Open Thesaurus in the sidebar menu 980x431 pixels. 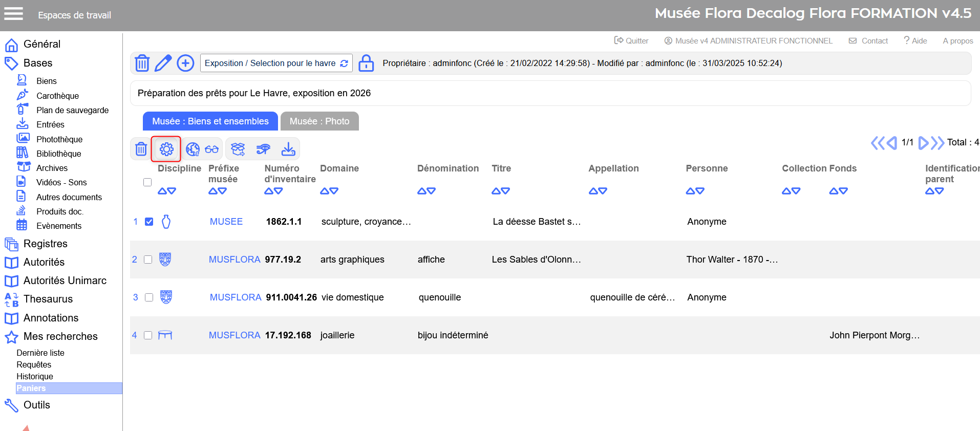point(48,299)
